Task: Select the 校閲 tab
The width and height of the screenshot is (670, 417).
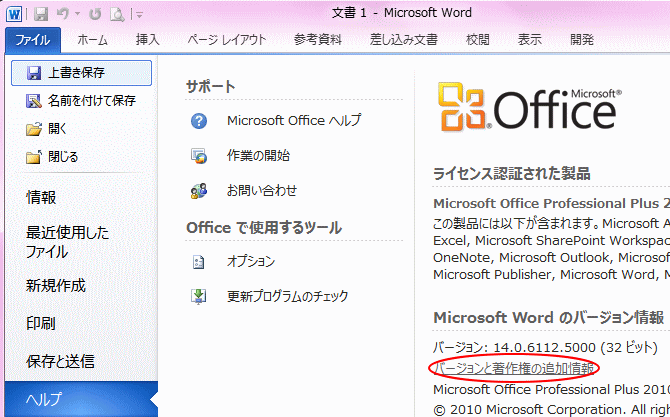Action: pyautogui.click(x=477, y=40)
